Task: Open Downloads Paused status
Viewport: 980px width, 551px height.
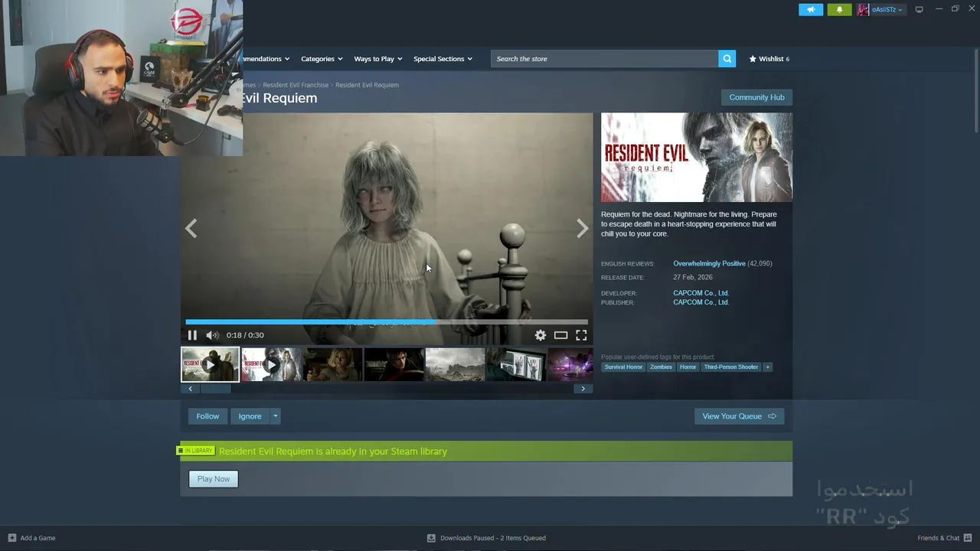Action: (486, 538)
